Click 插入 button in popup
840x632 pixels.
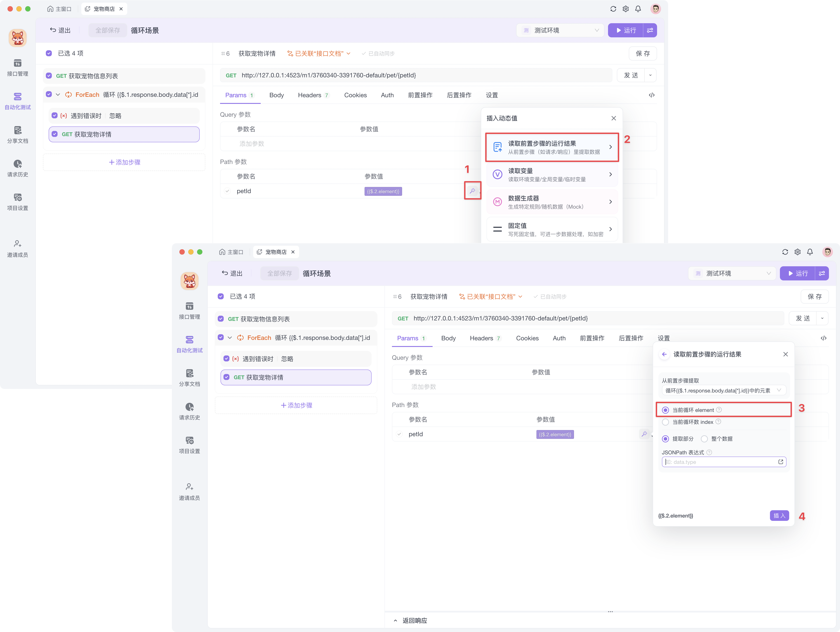779,515
